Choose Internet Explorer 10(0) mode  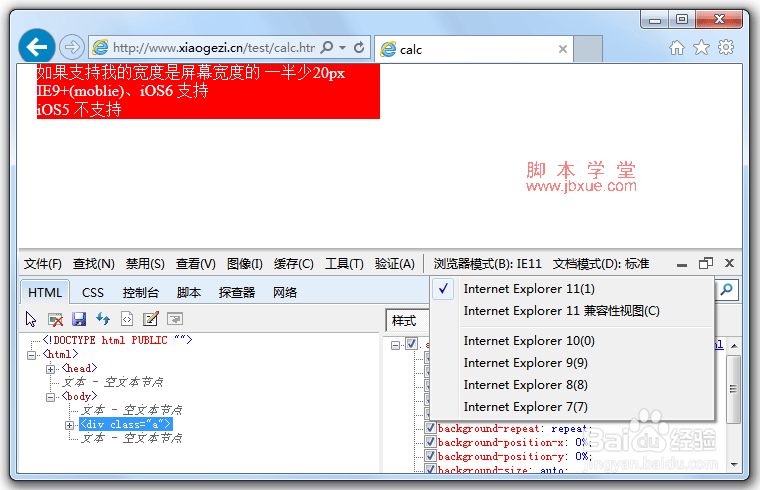tap(572, 341)
